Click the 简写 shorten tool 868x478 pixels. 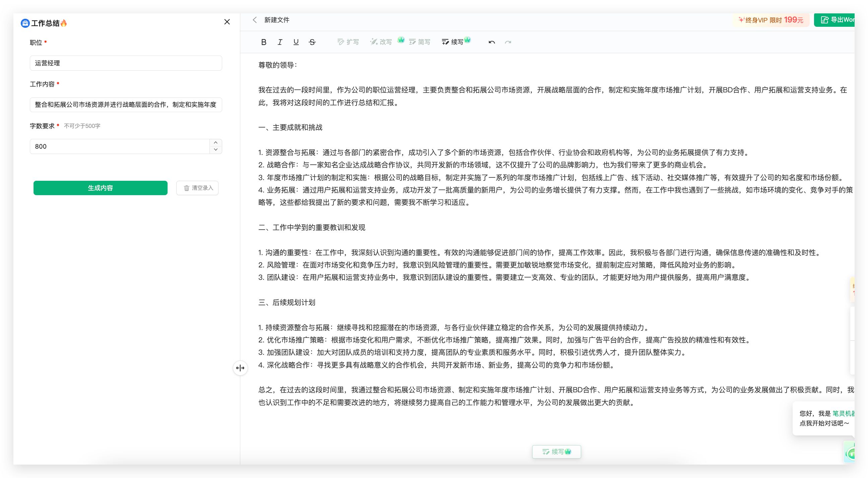click(x=420, y=42)
